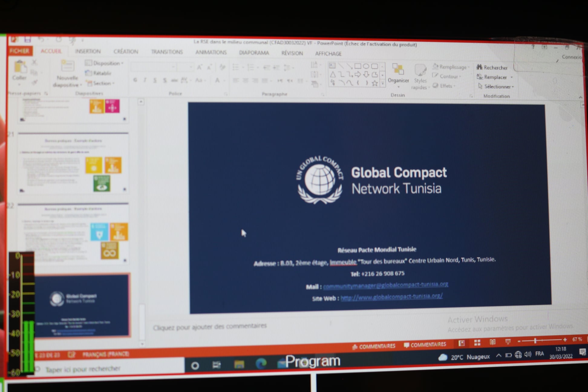Toggle Bold formatting button
Screen dimensions: 588x392
(x=135, y=80)
